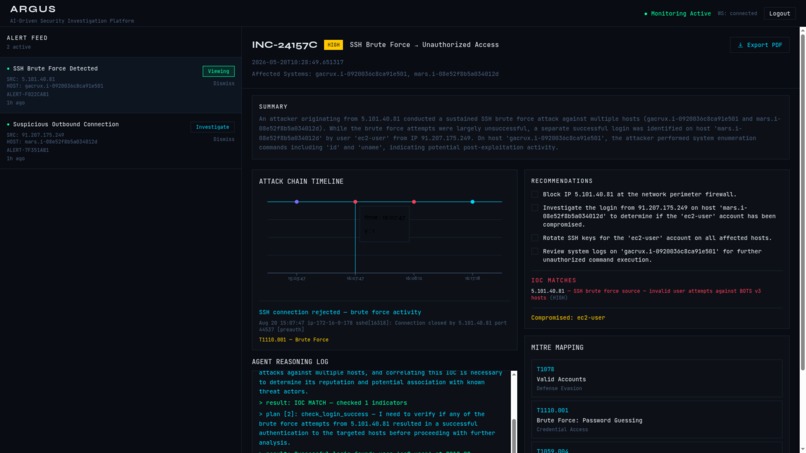
Task: Click the Suspicious Outbound Connection alert title
Action: point(66,124)
